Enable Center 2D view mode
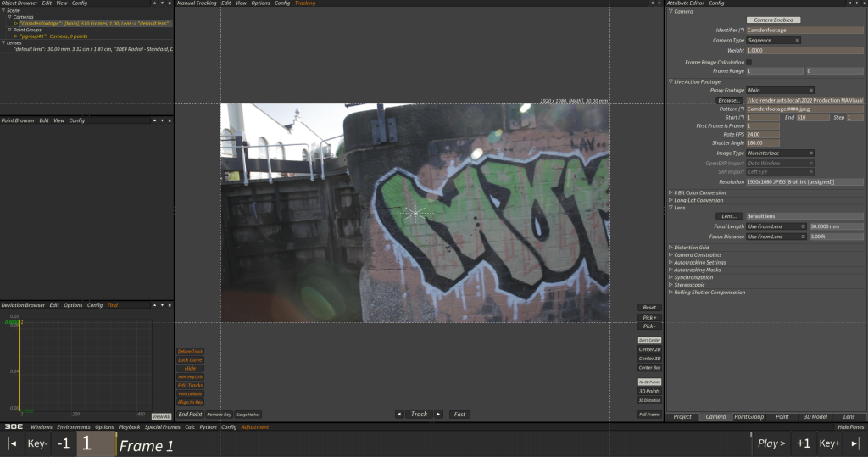The width and height of the screenshot is (868, 457). tap(649, 349)
